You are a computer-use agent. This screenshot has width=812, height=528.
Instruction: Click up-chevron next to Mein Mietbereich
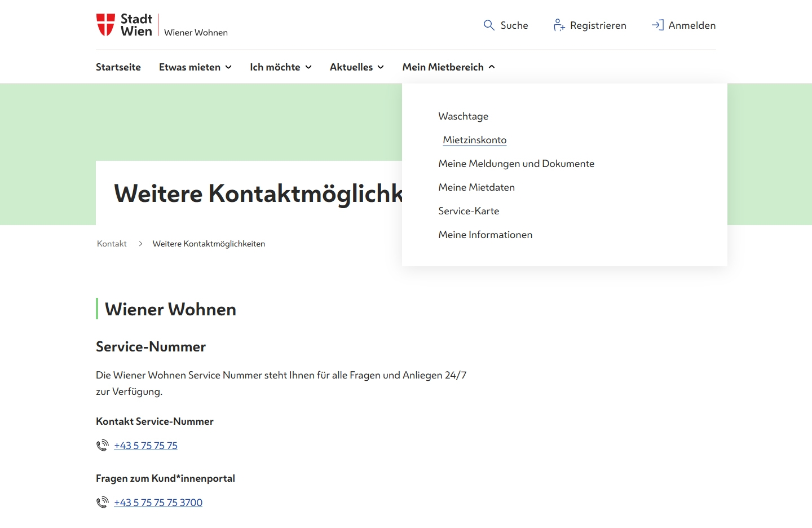(492, 67)
